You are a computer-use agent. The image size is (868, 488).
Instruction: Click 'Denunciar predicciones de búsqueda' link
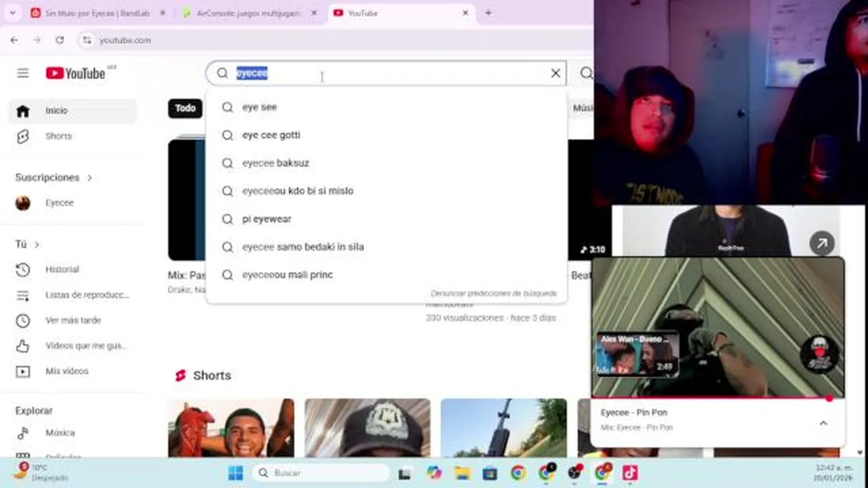pos(494,293)
